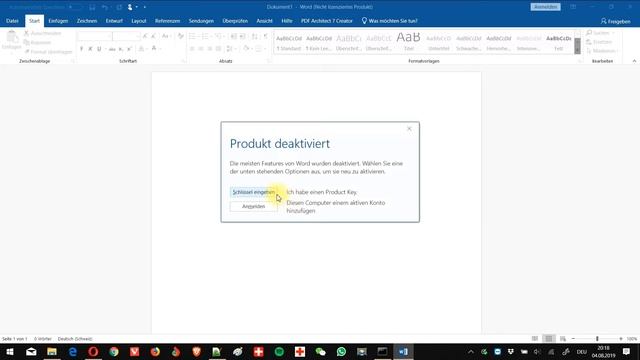This screenshot has height=360, width=640.
Task: Select the Titel style in the gallery
Action: coord(409,42)
